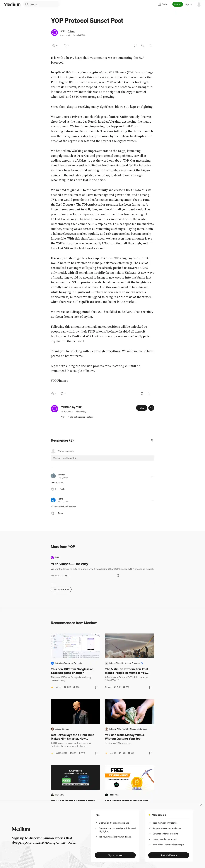Clap for Rafazor's "Classic scam" response
The height and width of the screenshot is (868, 205).
[x=53, y=489]
